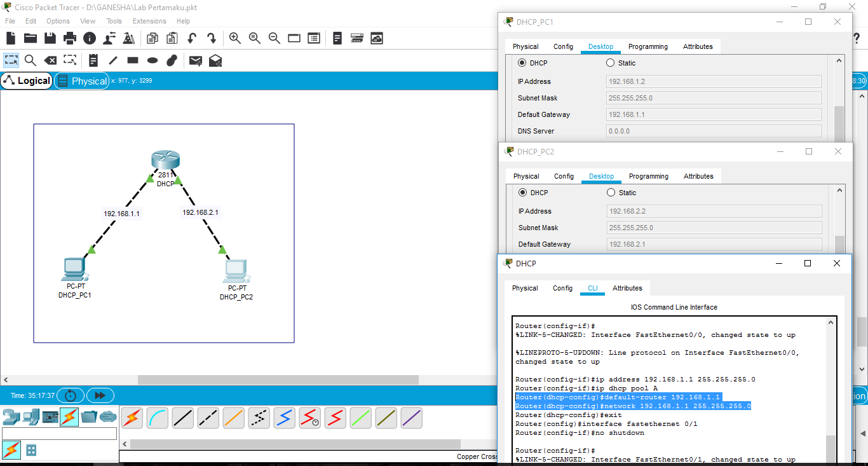The width and height of the screenshot is (868, 466).
Task: Click scroll-up arrow in DHCP_PC1 window
Action: click(x=839, y=60)
